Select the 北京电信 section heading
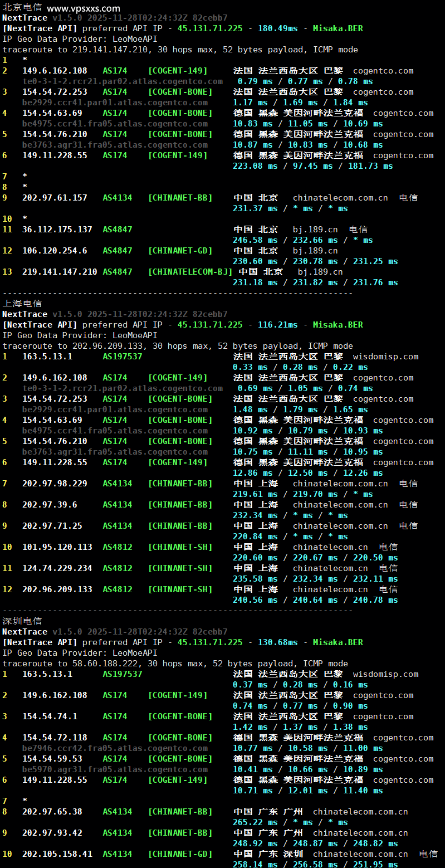This screenshot has height=868, width=445. pyautogui.click(x=22, y=7)
